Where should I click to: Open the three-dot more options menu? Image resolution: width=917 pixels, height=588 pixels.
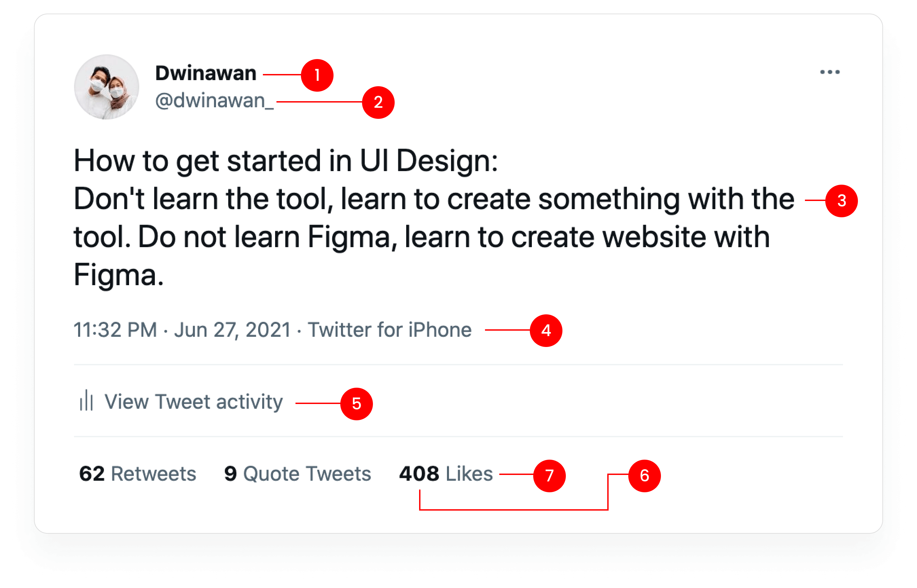pyautogui.click(x=829, y=72)
